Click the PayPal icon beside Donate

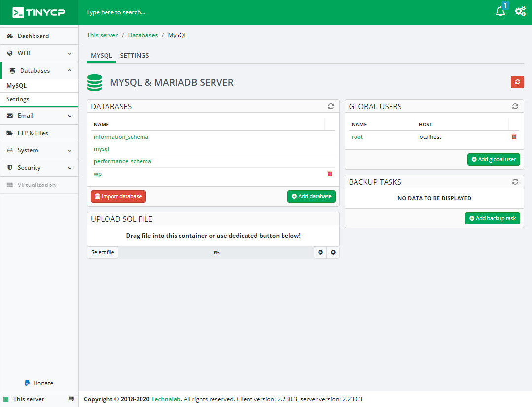pos(27,383)
